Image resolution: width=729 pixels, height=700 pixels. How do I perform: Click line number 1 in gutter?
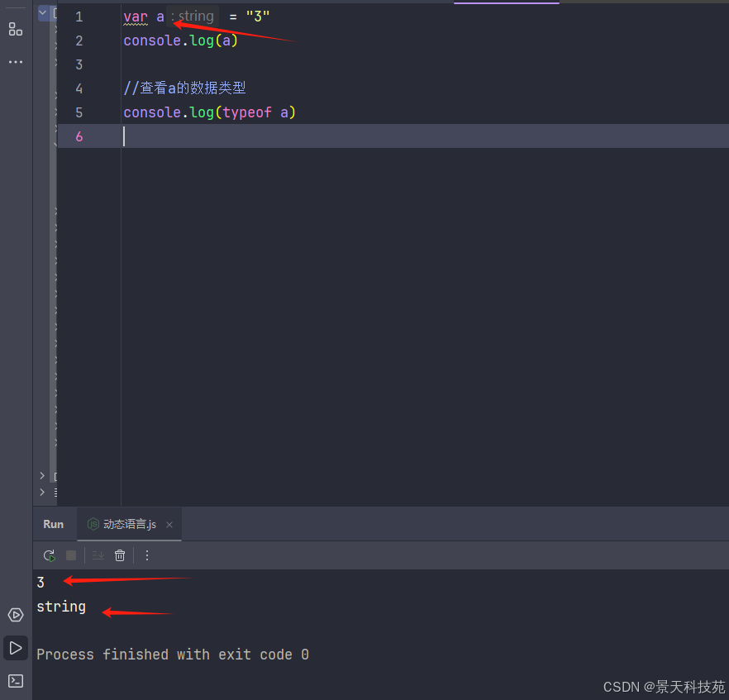pos(79,17)
